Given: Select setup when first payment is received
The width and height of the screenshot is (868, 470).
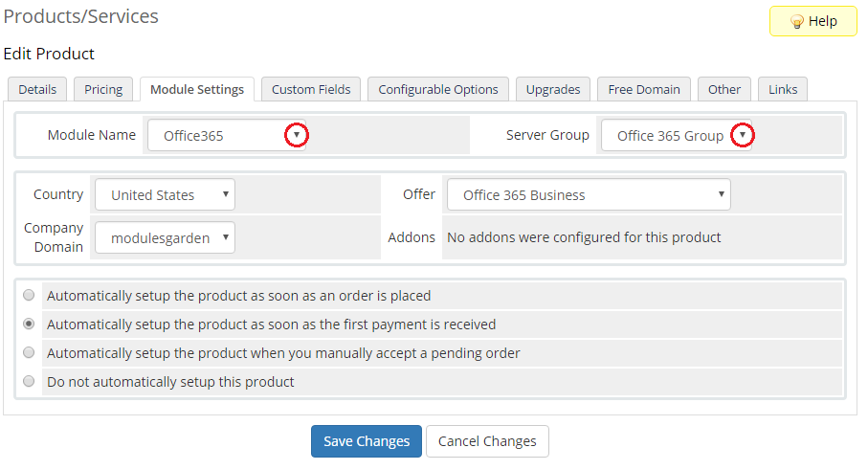Looking at the screenshot, I should [29, 324].
